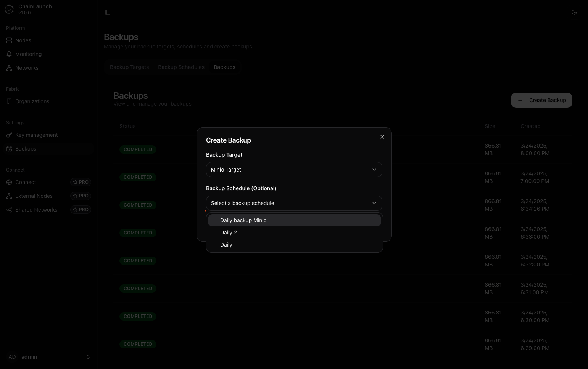Viewport: 588px width, 369px height.
Task: Toggle the sidebar collapse icon
Action: 108,12
